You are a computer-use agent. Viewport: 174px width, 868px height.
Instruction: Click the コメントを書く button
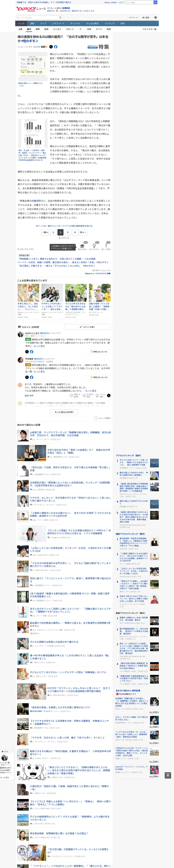coord(87,327)
